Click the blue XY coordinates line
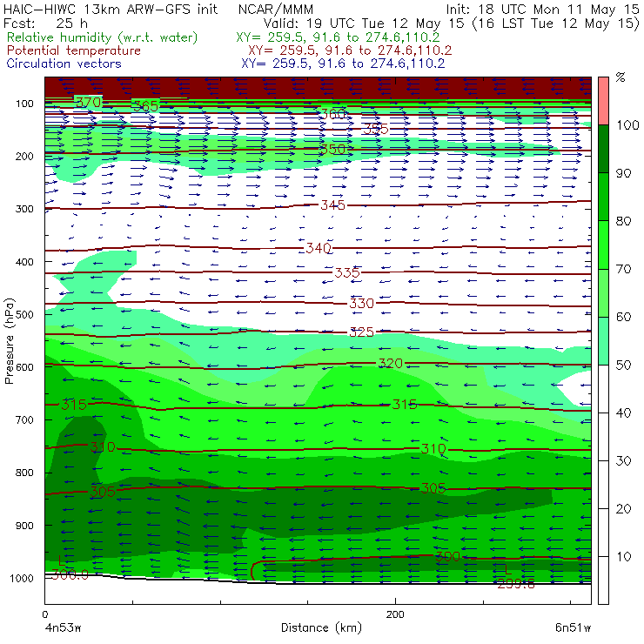The height and width of the screenshot is (644, 644). (343, 64)
